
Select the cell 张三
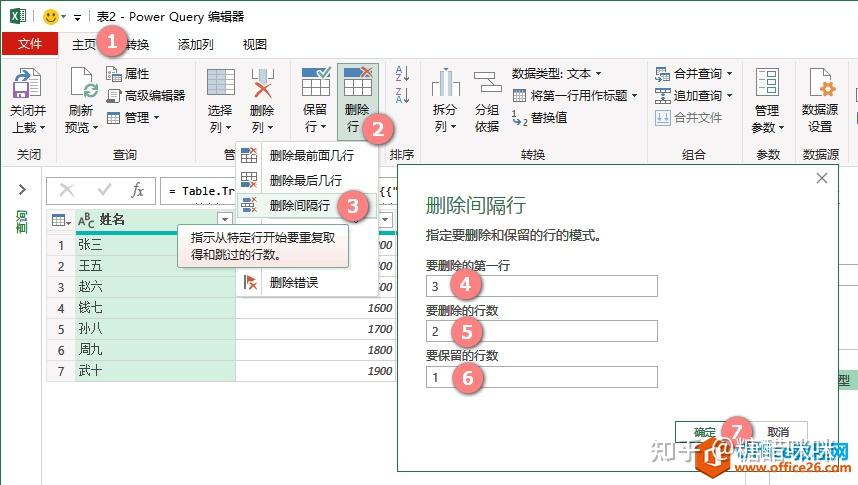(x=155, y=245)
